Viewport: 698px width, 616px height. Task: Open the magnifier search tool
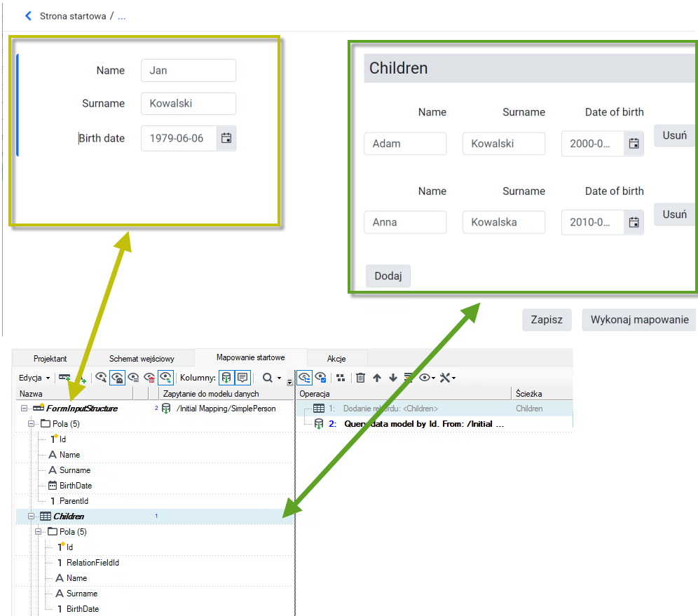tap(268, 378)
